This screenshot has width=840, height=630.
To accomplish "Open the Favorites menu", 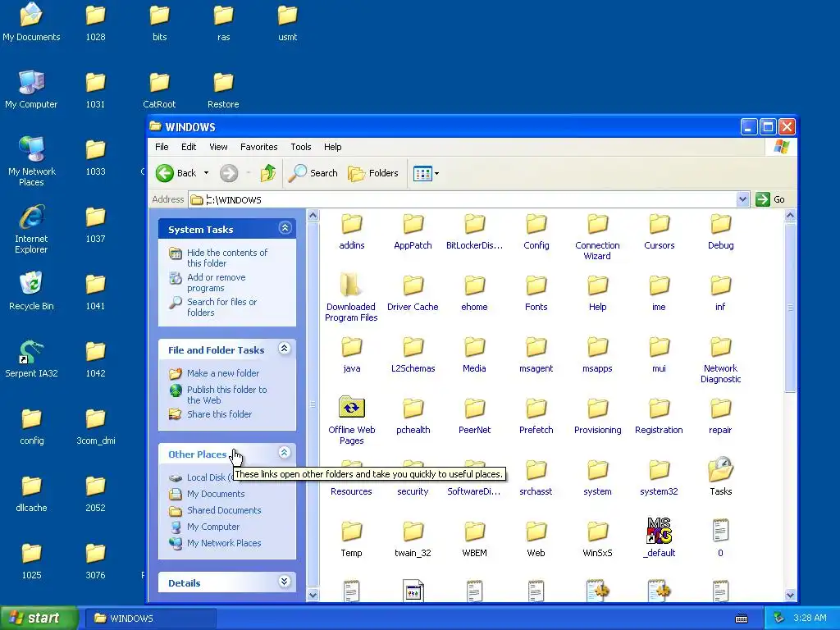I will (x=258, y=147).
